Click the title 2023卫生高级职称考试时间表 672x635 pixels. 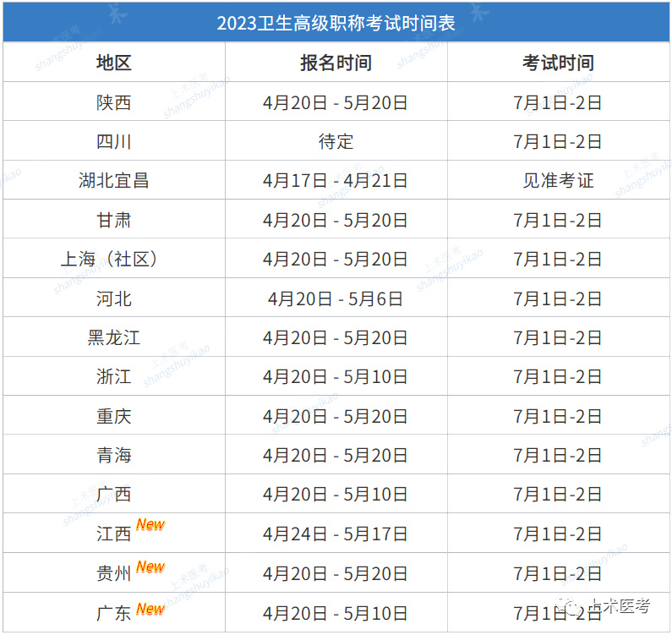coord(336,23)
